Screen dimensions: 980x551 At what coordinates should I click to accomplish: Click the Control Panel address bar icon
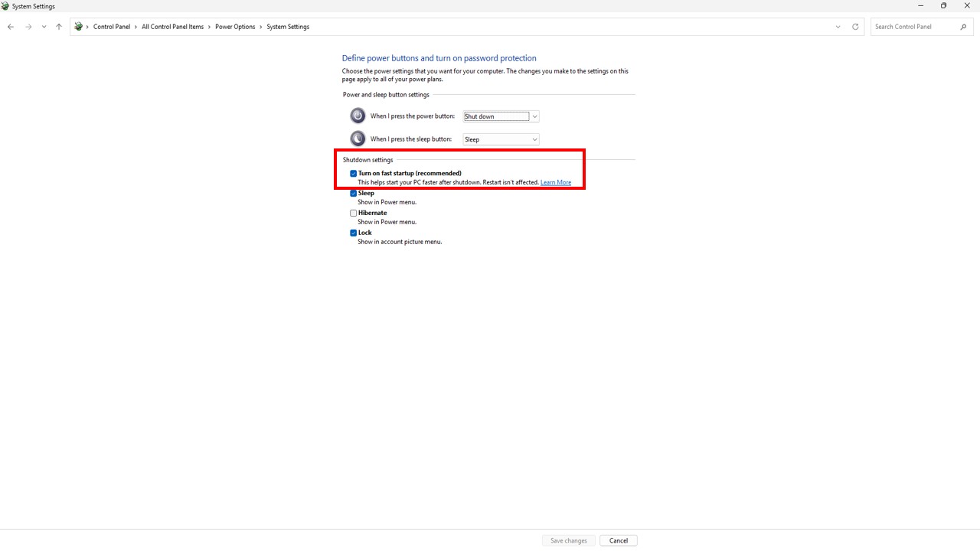pyautogui.click(x=78, y=27)
